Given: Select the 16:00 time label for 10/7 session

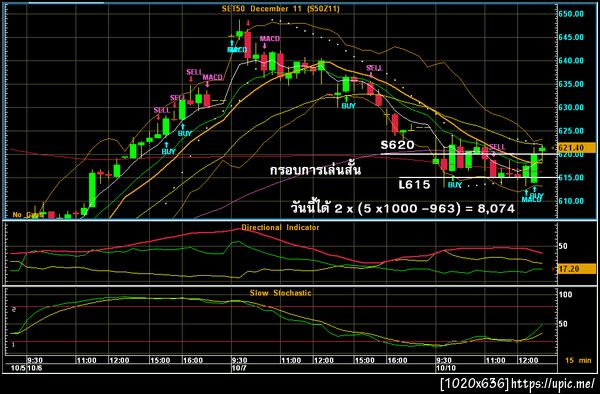Looking at the screenshot, I should (x=397, y=360).
